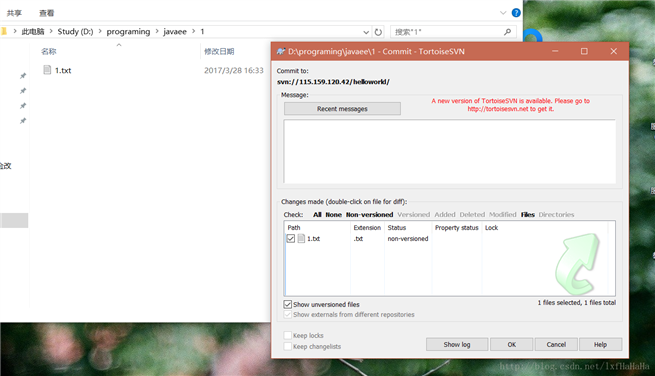Open the address bar history dropdown
This screenshot has height=376, width=655.
point(366,32)
